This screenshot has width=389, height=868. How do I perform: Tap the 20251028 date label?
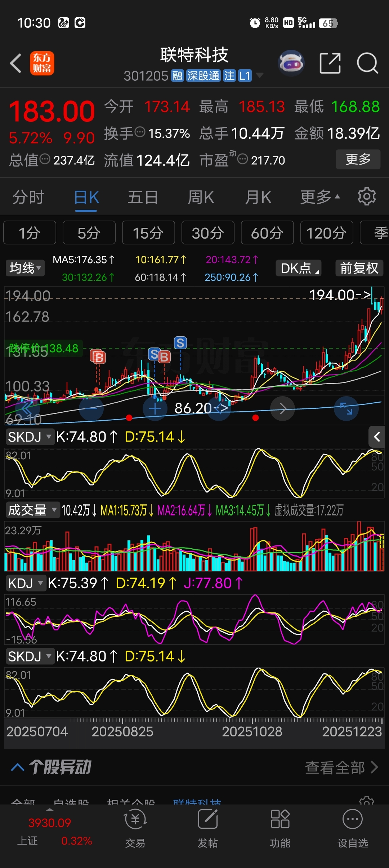(x=252, y=731)
